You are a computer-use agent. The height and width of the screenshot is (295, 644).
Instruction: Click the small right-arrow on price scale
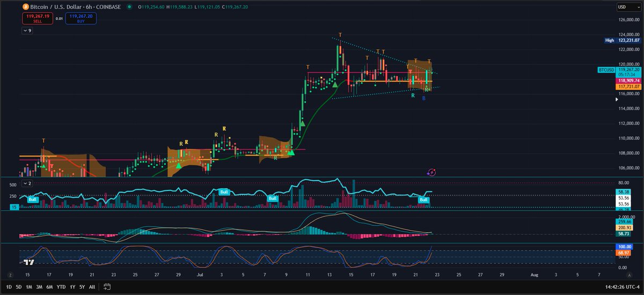pos(616,99)
